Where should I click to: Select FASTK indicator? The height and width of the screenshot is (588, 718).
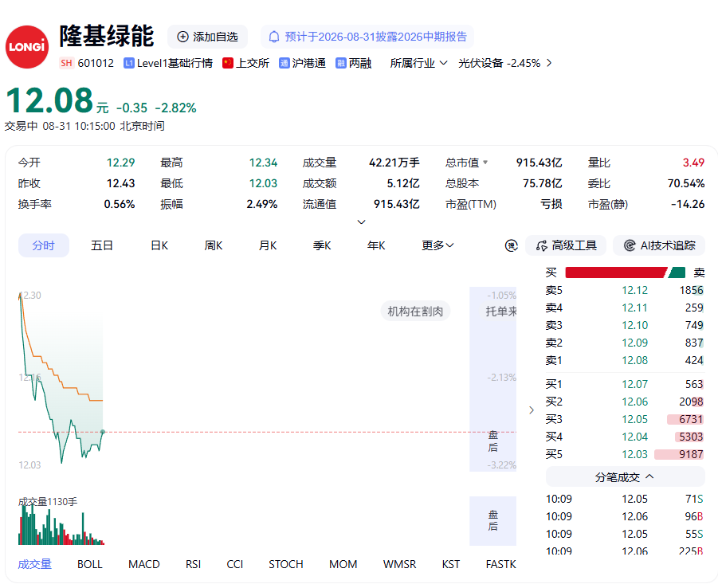[x=501, y=565]
